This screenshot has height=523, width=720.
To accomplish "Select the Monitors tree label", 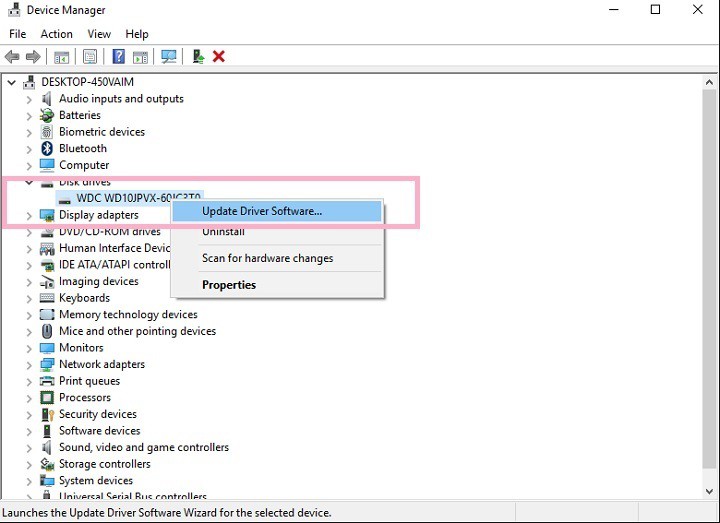I will (81, 348).
